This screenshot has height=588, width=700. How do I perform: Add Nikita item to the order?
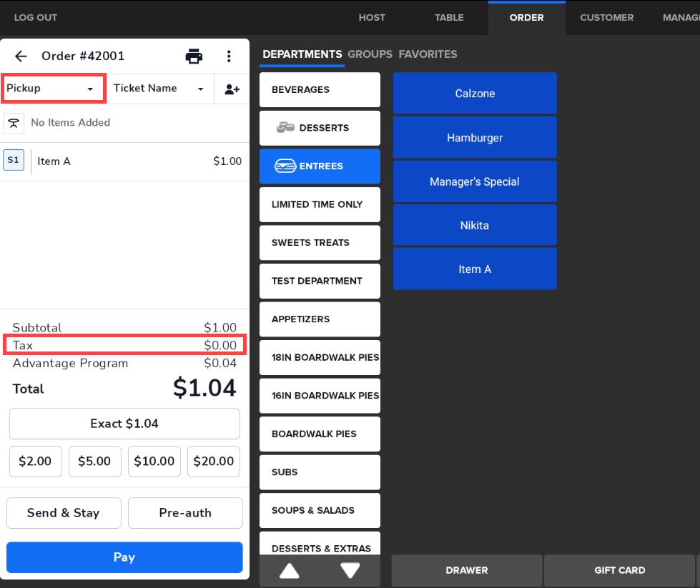point(475,225)
